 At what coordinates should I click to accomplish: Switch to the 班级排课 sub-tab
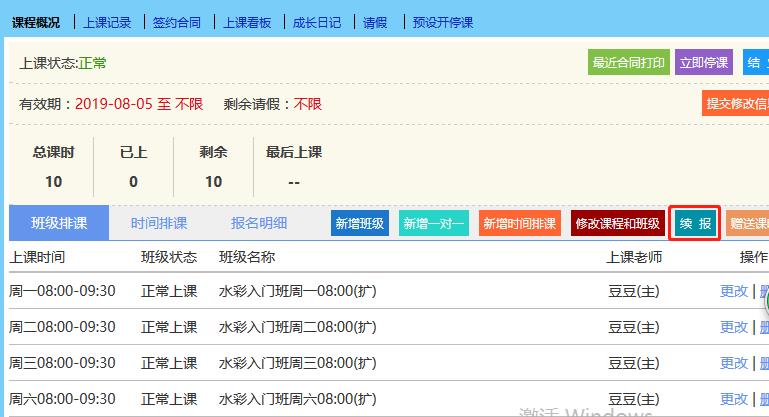[x=58, y=223]
